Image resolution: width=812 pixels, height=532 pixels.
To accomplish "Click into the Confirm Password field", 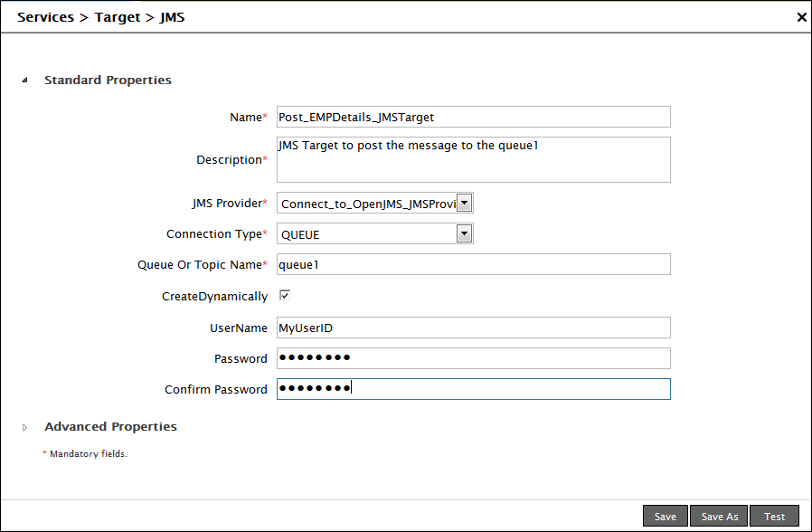I will click(473, 389).
